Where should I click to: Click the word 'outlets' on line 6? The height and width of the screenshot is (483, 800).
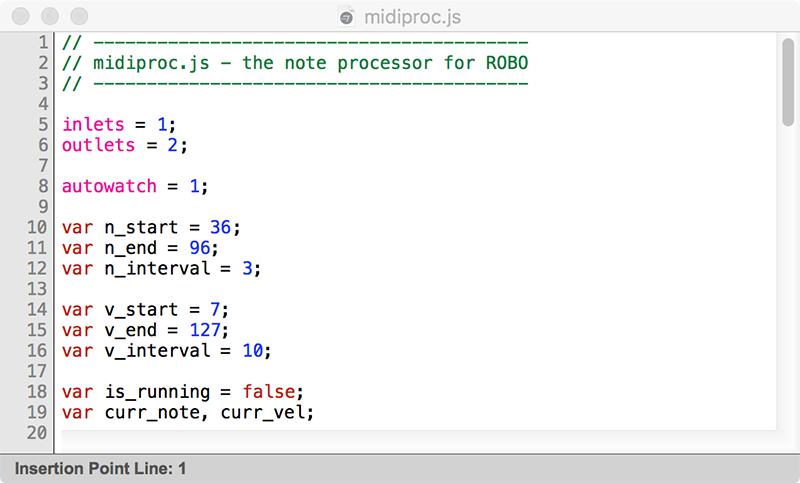(98, 145)
